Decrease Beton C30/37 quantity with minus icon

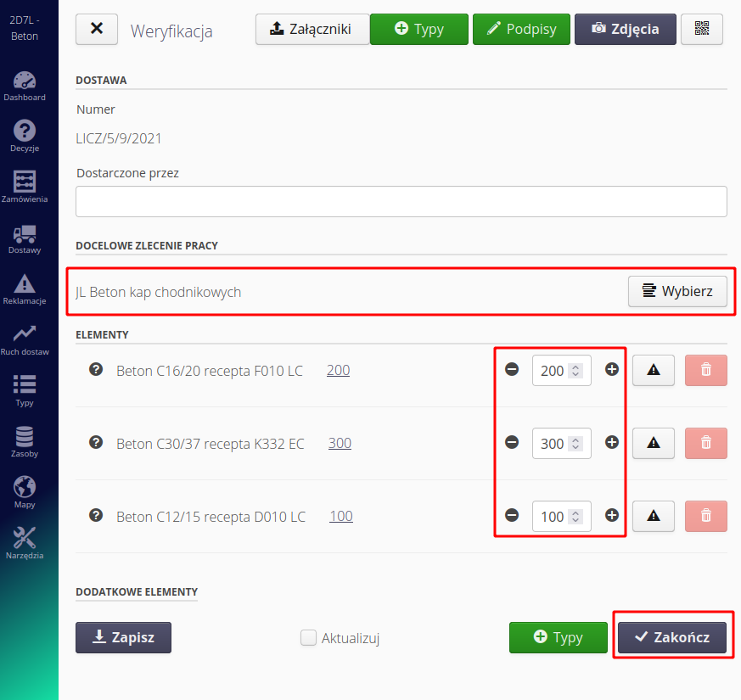(512, 443)
